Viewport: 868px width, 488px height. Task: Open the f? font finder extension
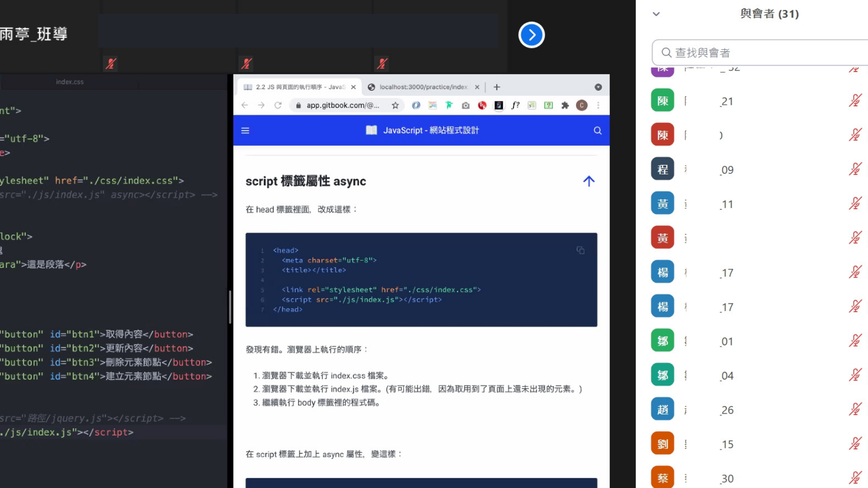coord(515,105)
